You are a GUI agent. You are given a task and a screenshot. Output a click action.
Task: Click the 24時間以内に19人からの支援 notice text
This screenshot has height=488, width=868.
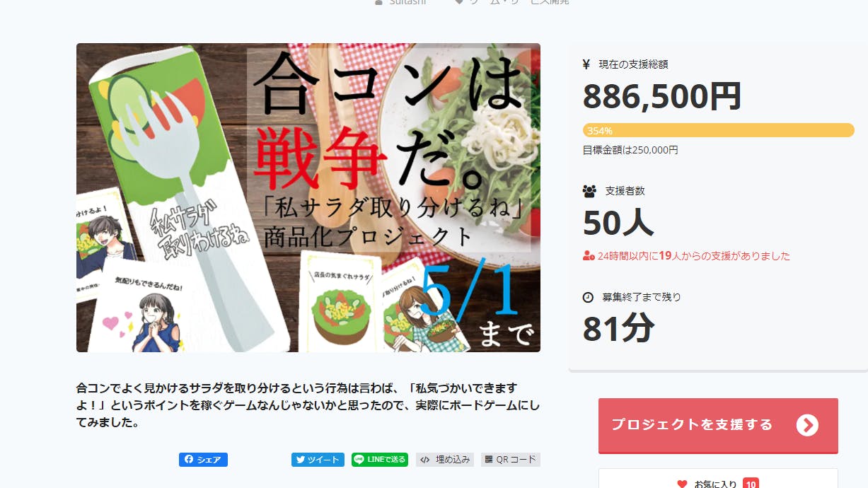(694, 256)
